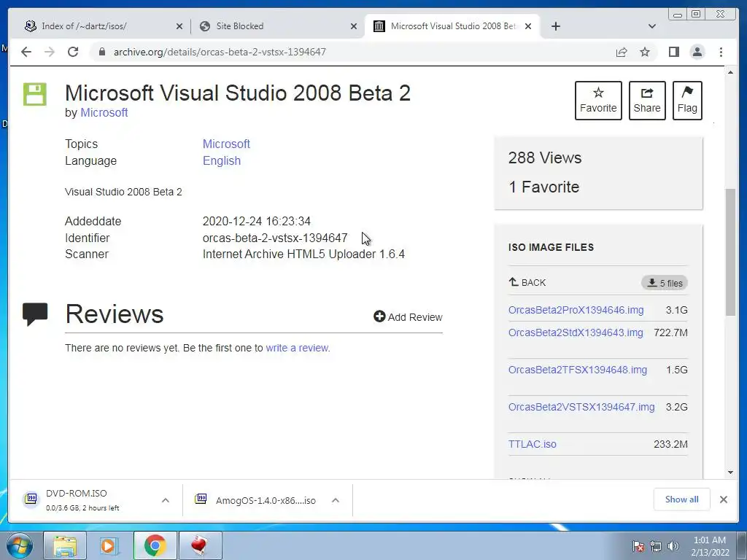This screenshot has height=560, width=747.
Task: Click the network tray icon
Action: pyautogui.click(x=656, y=546)
